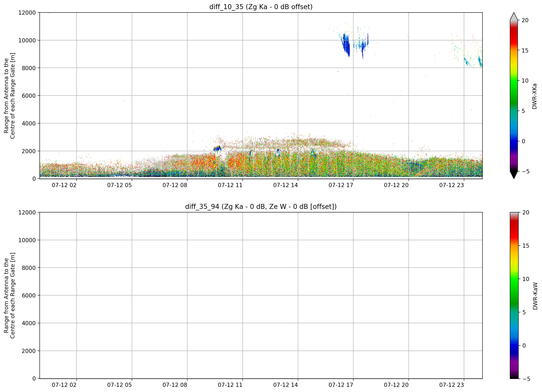Click the −5 tick label on DWR-KaW colorbar
The image size is (542, 392).
pos(526,379)
